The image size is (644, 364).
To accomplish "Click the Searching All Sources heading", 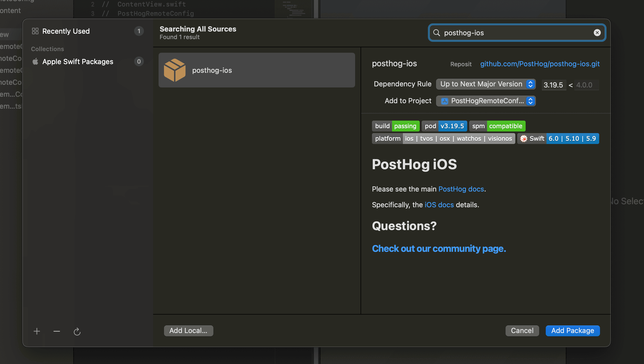I will 198,29.
